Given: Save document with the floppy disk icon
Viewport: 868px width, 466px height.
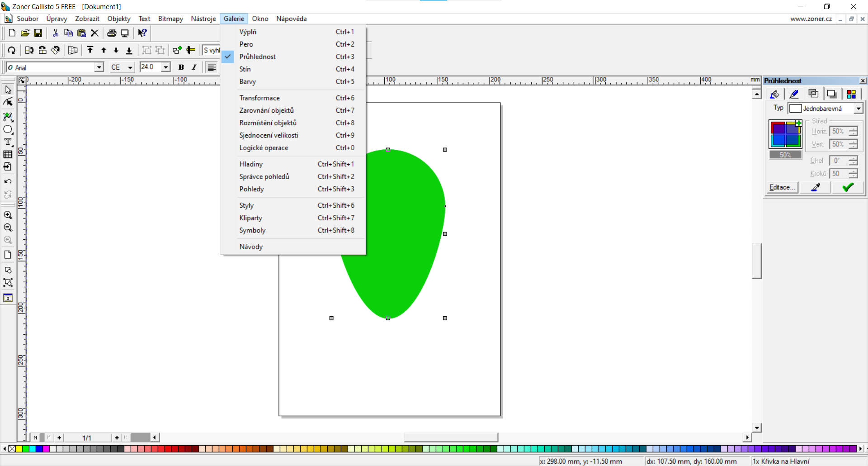Looking at the screenshot, I should (x=38, y=33).
